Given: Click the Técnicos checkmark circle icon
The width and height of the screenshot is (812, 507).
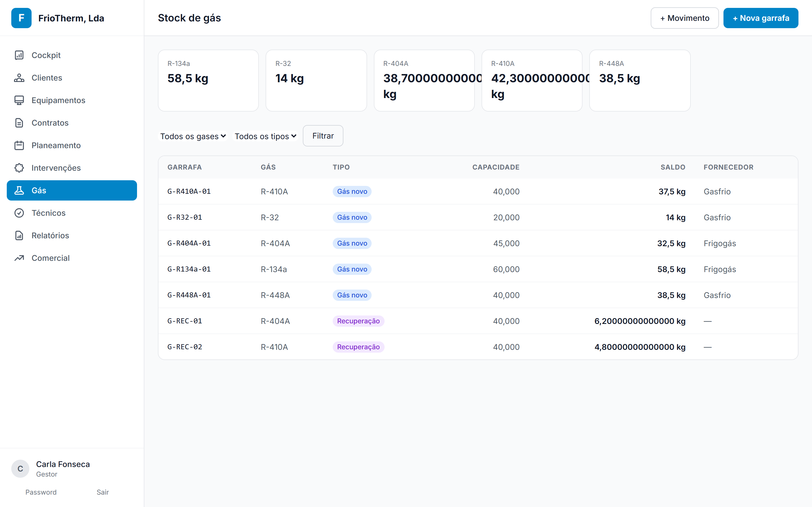Looking at the screenshot, I should [19, 213].
